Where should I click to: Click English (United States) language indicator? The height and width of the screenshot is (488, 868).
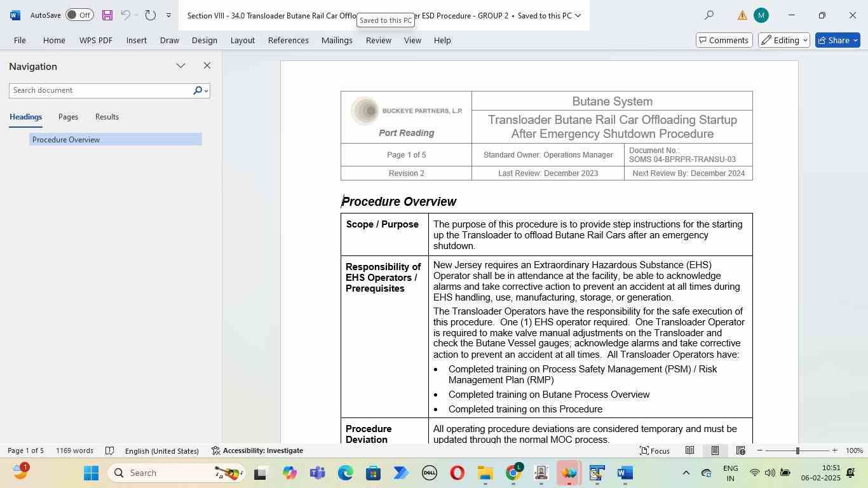(x=162, y=451)
